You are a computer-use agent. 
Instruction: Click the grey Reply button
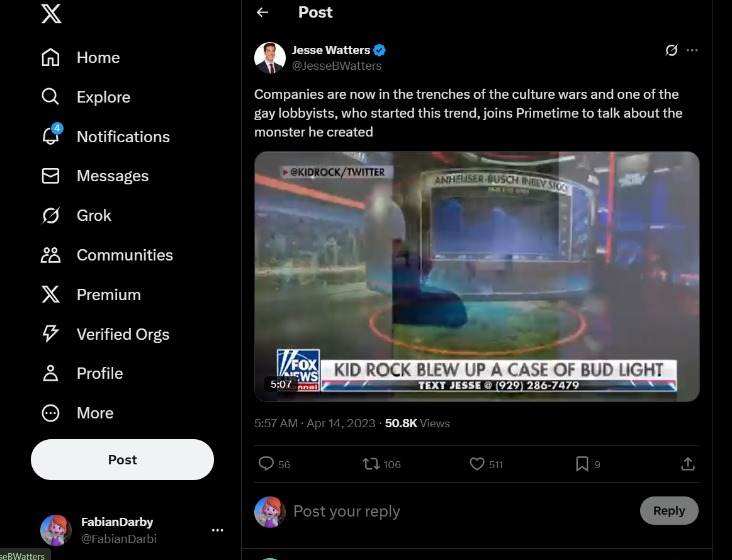pyautogui.click(x=669, y=510)
